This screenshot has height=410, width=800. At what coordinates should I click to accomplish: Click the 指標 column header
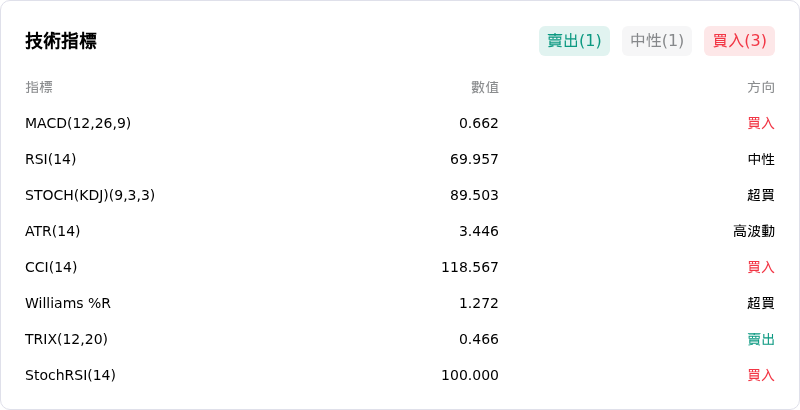coord(39,87)
